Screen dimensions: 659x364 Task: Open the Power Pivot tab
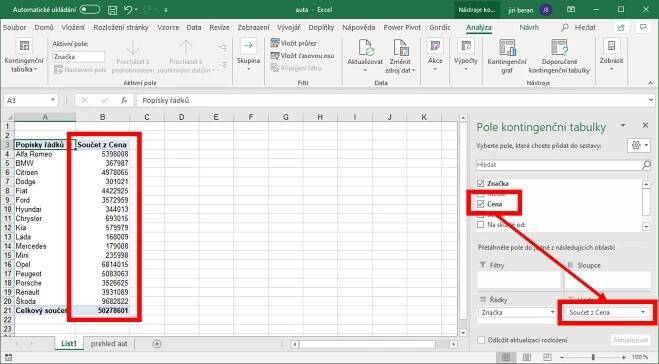click(402, 27)
